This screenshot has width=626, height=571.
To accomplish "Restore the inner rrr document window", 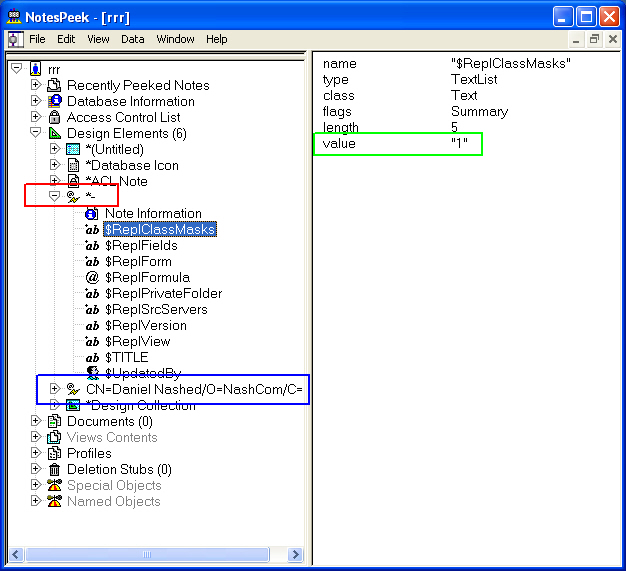I will pos(594,39).
